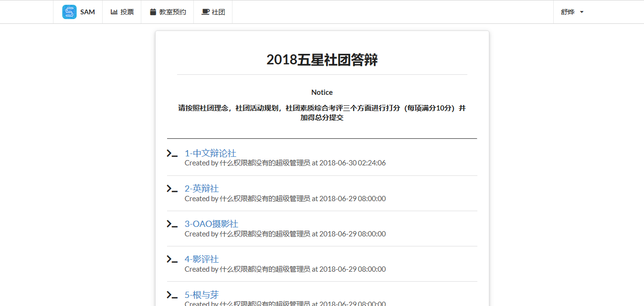
Task: Click the coffee cup icon beside 社团
Action: pyautogui.click(x=205, y=12)
